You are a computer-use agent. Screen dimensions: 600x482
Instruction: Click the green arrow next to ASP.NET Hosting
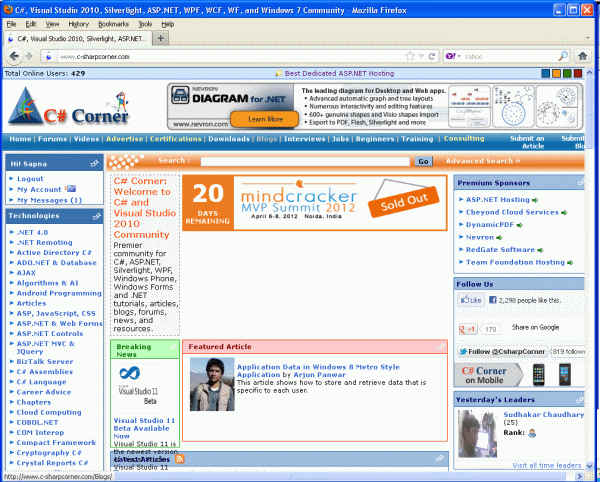pyautogui.click(x=535, y=200)
